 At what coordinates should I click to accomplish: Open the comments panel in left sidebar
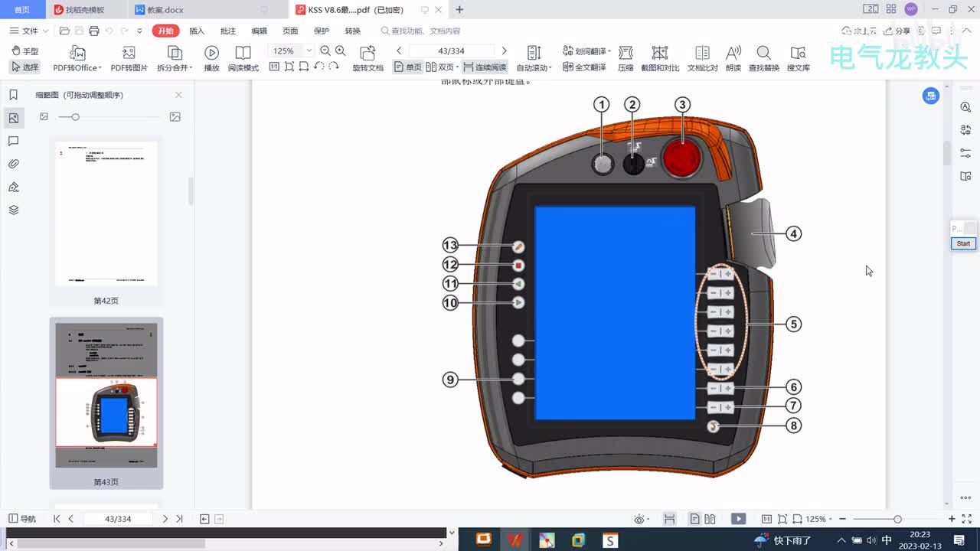coord(14,141)
